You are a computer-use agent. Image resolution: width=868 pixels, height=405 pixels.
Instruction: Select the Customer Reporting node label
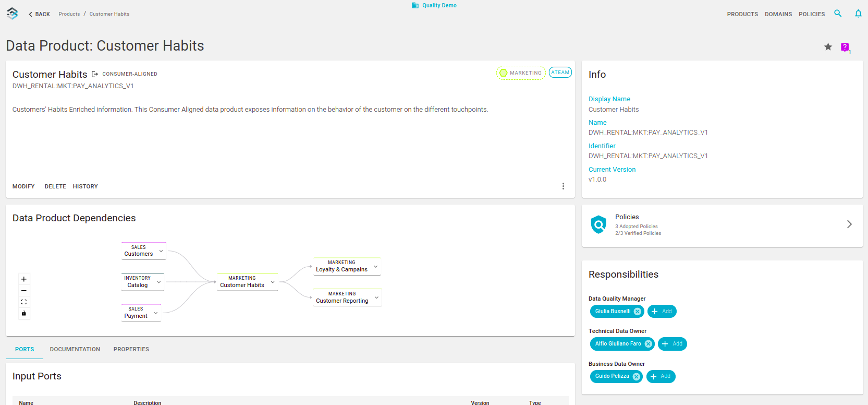click(342, 301)
